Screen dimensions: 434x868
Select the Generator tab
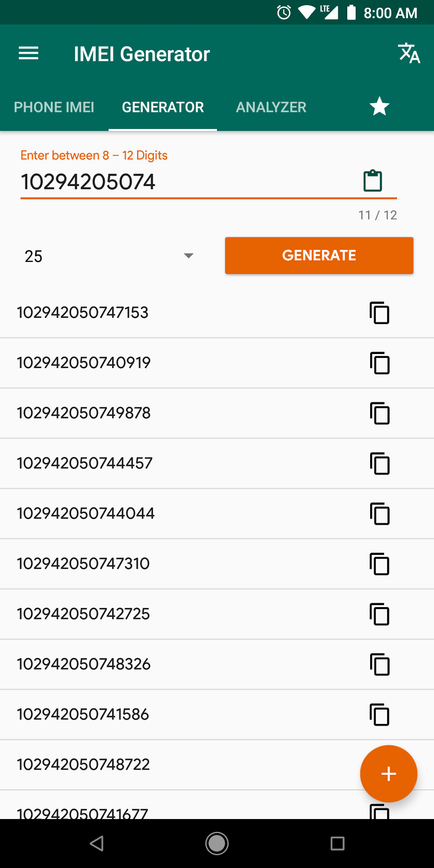coord(163,107)
